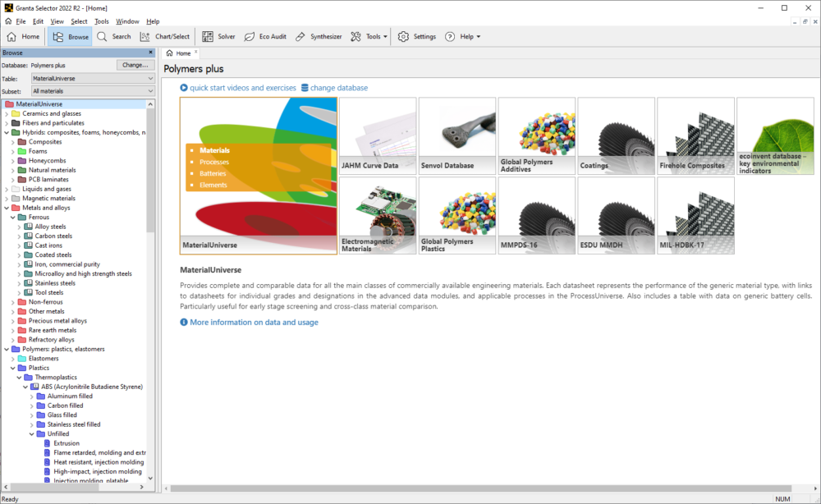The image size is (821, 504).
Task: Open the MMPDS-16 tile
Action: (x=537, y=216)
